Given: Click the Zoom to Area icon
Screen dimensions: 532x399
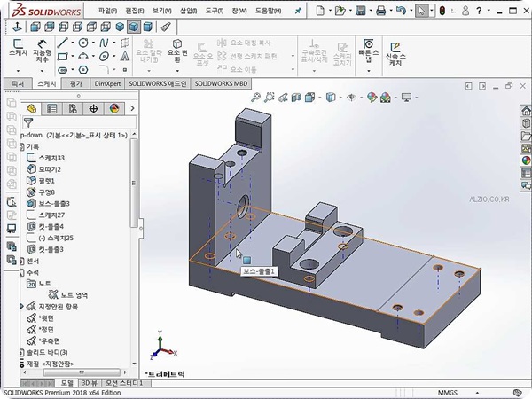Looking at the screenshot, I should click(x=269, y=98).
